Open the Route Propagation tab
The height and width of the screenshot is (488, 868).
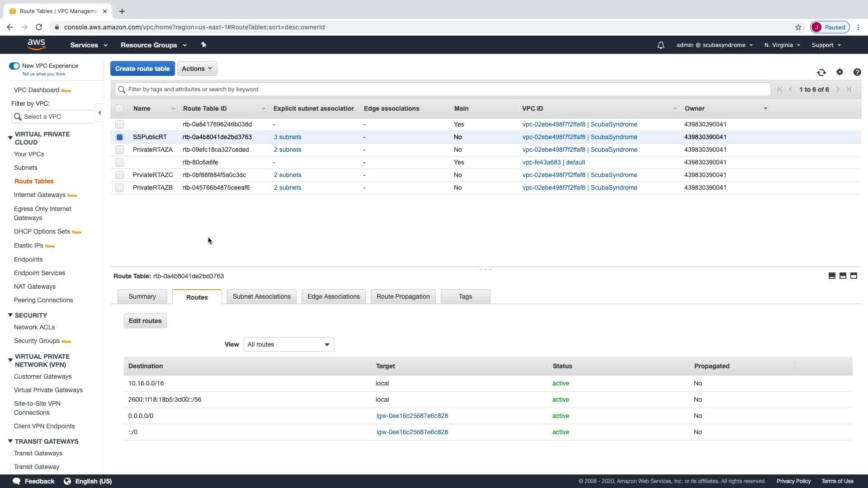pyautogui.click(x=403, y=296)
